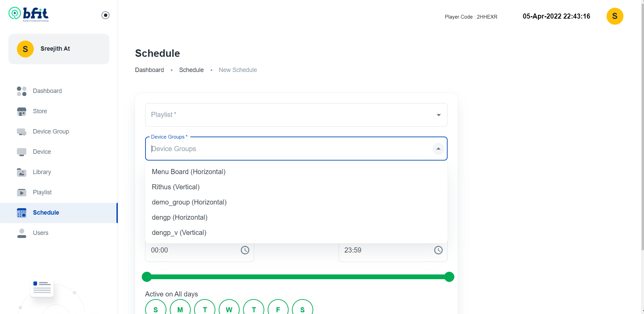The image size is (644, 314).
Task: Select Menu Board (Horizontal) option
Action: pos(188,172)
